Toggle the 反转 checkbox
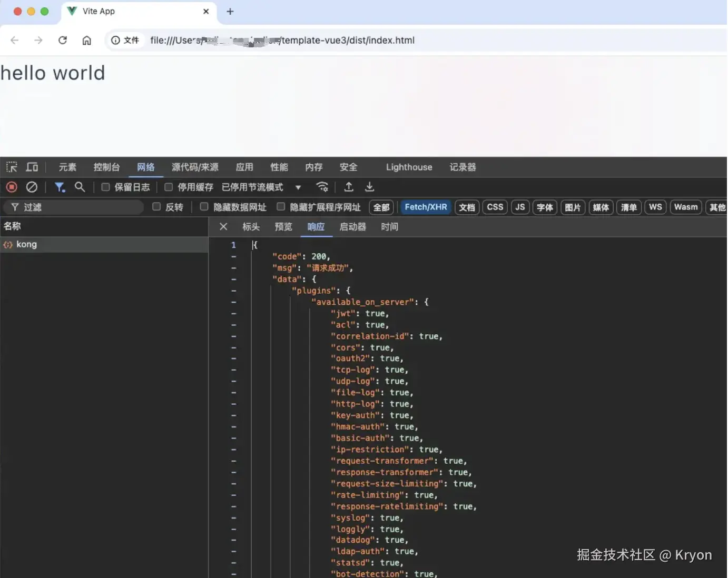Screen dimensions: 728x578 156,207
